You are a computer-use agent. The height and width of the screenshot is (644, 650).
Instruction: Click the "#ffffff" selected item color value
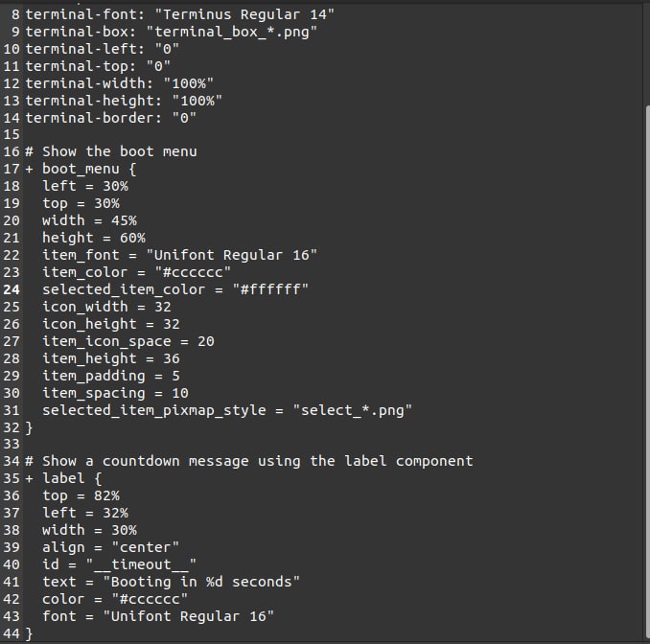coord(270,289)
